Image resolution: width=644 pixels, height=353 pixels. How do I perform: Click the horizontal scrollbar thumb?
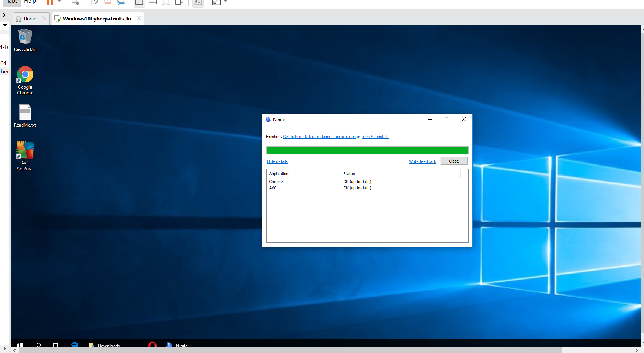[290, 350]
